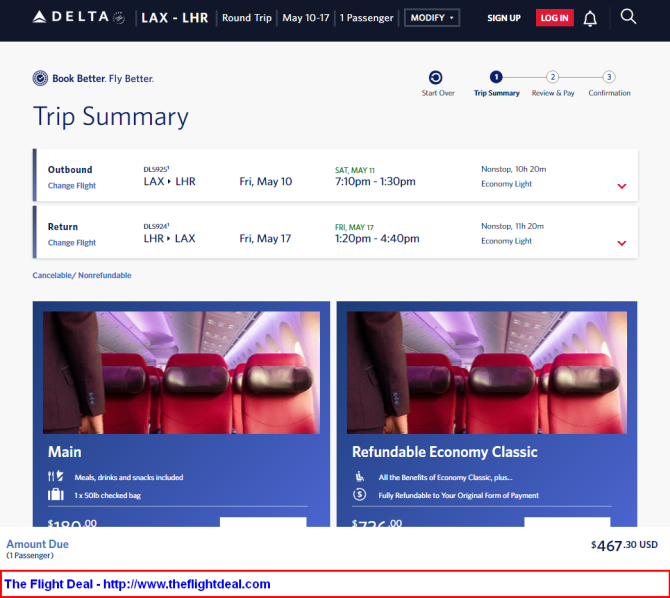The width and height of the screenshot is (670, 598).
Task: Click Nonstop, 11h 20m on return row
Action: point(512,226)
